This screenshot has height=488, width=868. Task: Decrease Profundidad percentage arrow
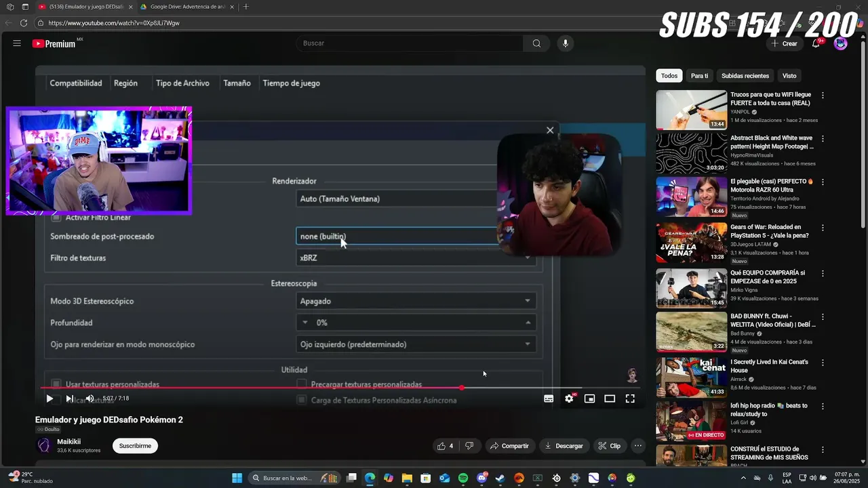pos(304,323)
